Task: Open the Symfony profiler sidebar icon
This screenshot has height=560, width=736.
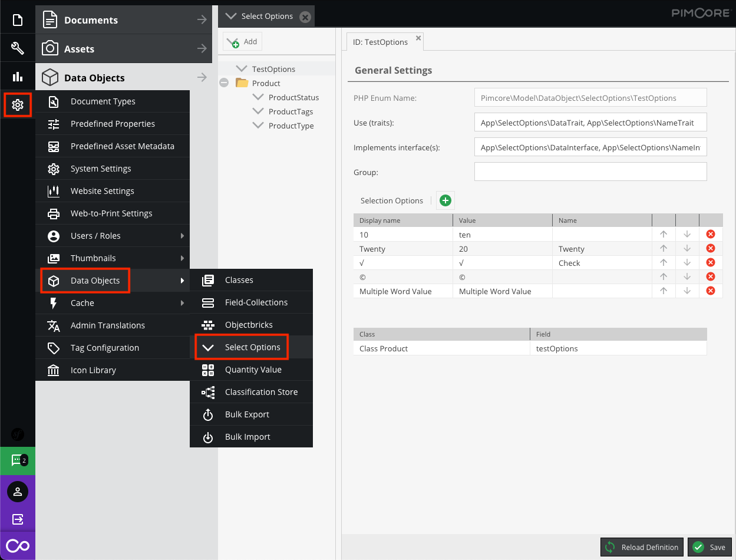Action: (18, 435)
